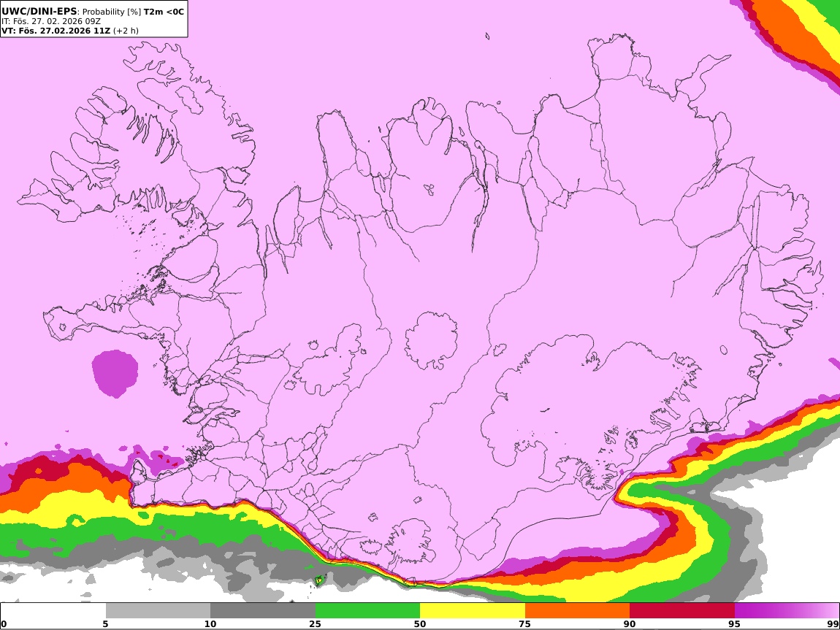Click the UWC/DINI-EPS title text
This screenshot has height=630, width=840.
[x=39, y=11]
